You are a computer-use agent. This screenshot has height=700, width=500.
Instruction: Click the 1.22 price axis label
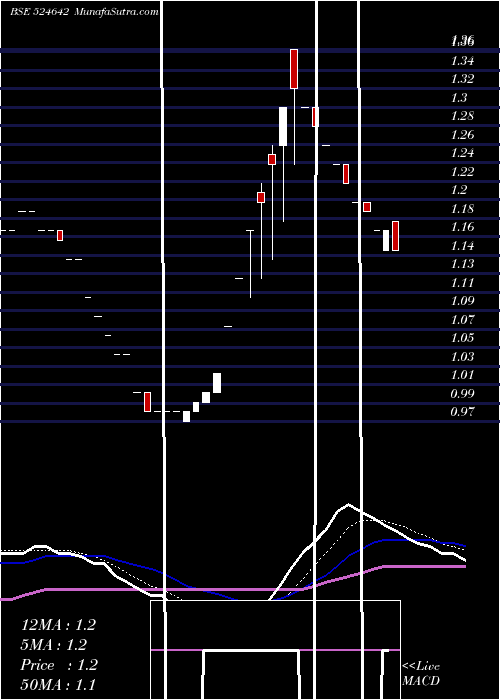[x=462, y=171]
